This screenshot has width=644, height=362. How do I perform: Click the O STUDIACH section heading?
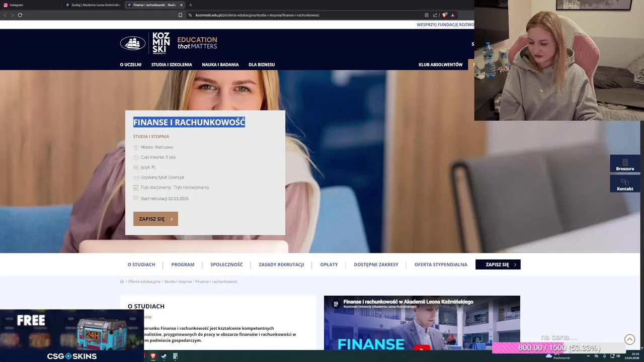click(x=146, y=306)
